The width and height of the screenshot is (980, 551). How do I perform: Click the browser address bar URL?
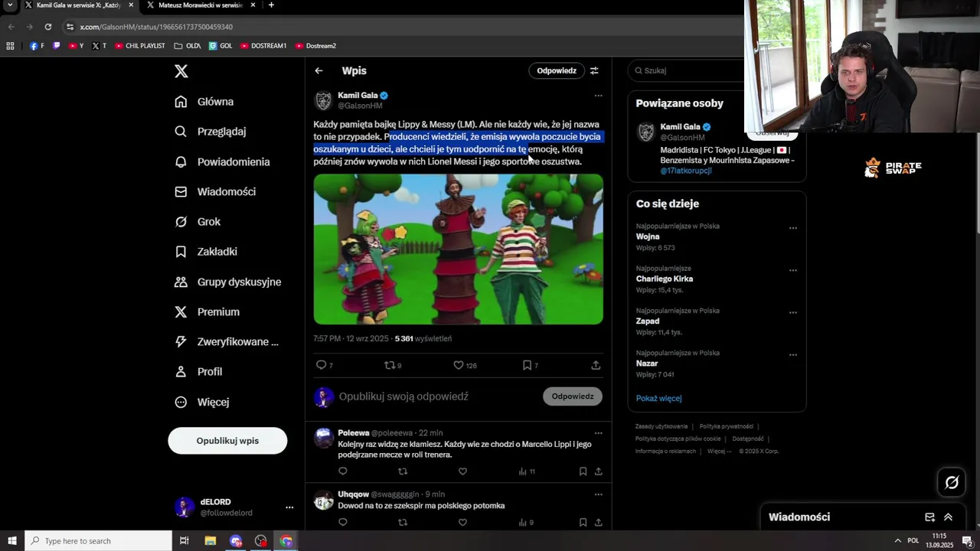pos(156,27)
